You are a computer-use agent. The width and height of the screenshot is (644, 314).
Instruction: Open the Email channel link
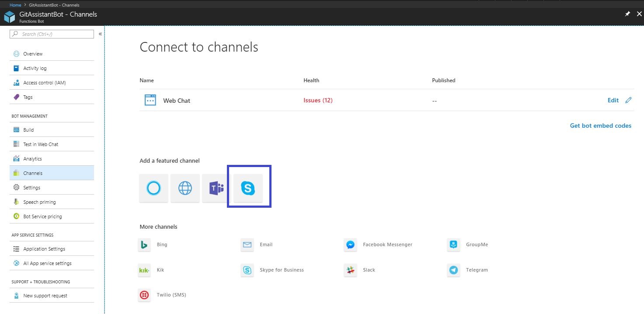(x=266, y=244)
